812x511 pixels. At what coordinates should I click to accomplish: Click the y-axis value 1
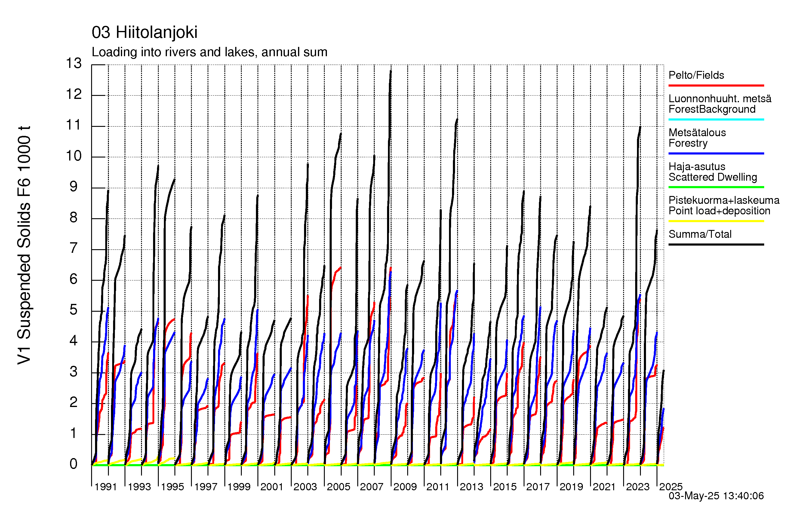(73, 433)
